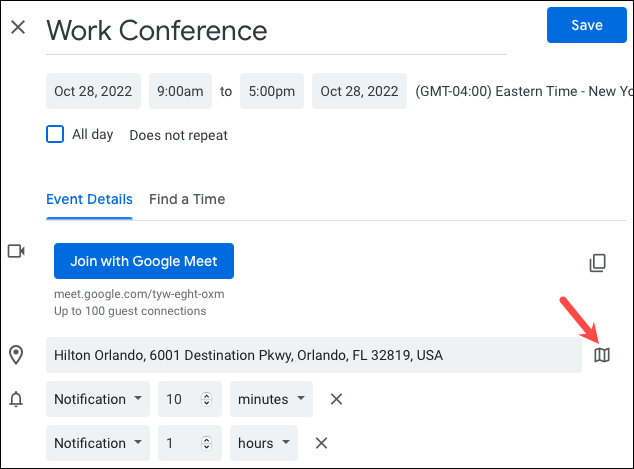Toggle the All day checkbox
The width and height of the screenshot is (634, 469).
pos(55,134)
